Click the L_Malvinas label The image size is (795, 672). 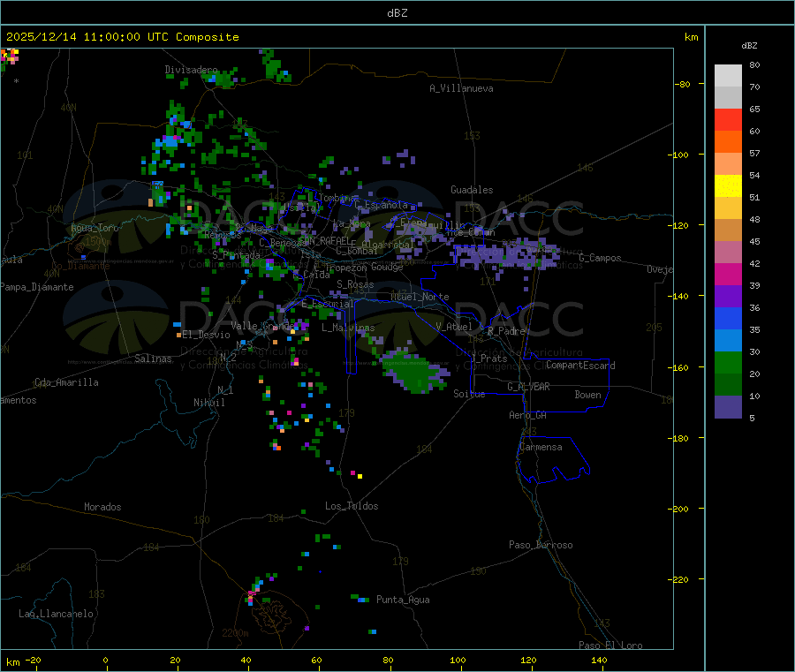click(348, 328)
